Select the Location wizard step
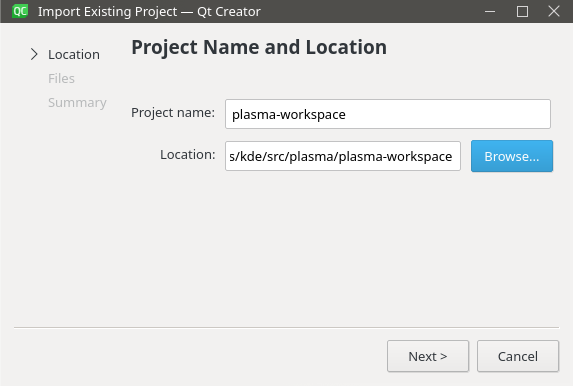The image size is (573, 386). click(74, 54)
